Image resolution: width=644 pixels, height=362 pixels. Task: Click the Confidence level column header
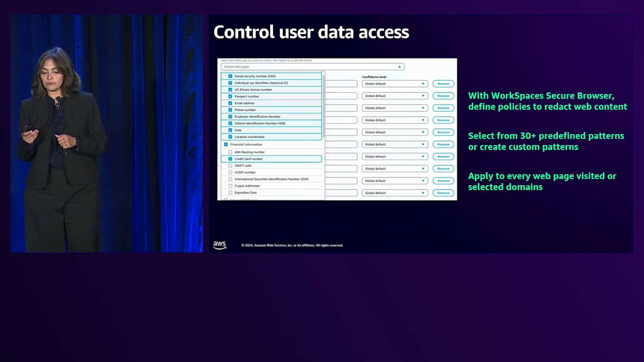tap(374, 77)
